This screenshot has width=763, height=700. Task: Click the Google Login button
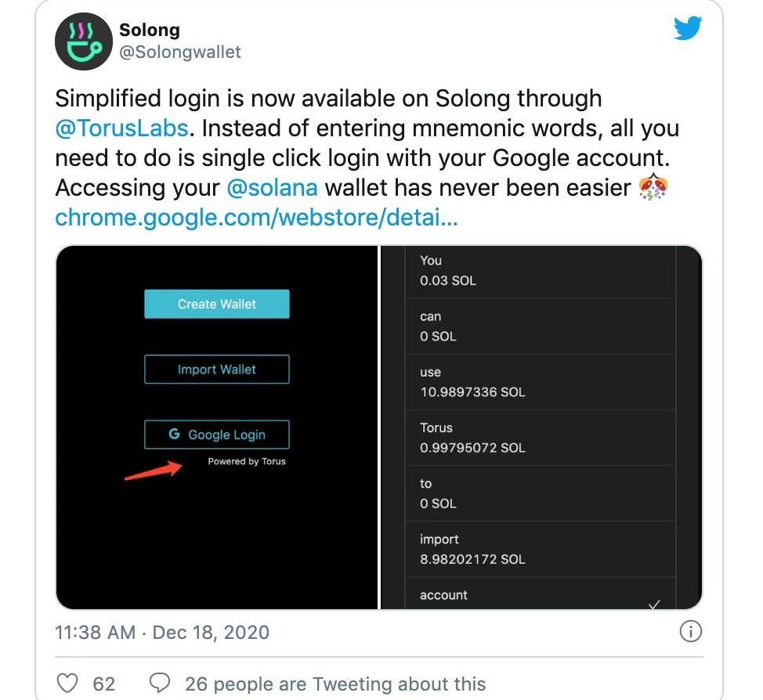(217, 435)
